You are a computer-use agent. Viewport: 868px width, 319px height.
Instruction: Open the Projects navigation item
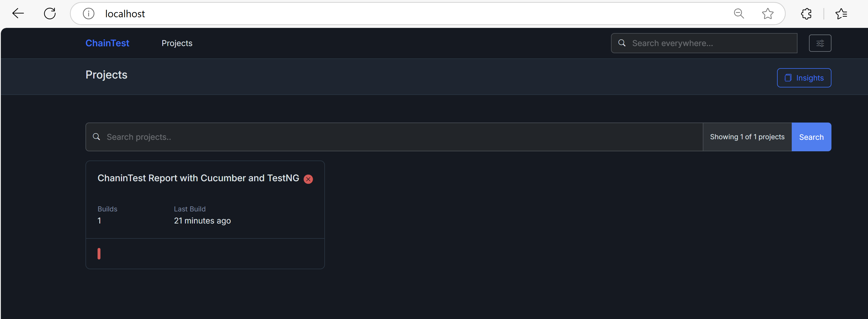(x=177, y=43)
